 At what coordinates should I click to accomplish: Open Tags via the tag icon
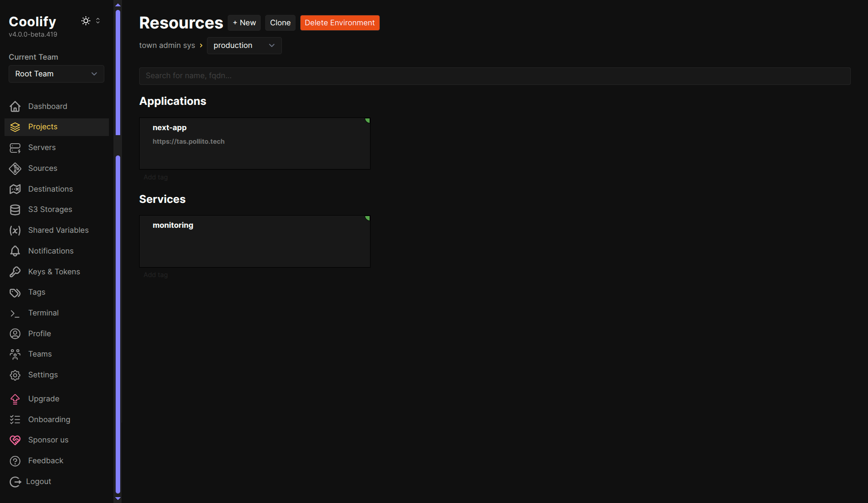pyautogui.click(x=15, y=292)
